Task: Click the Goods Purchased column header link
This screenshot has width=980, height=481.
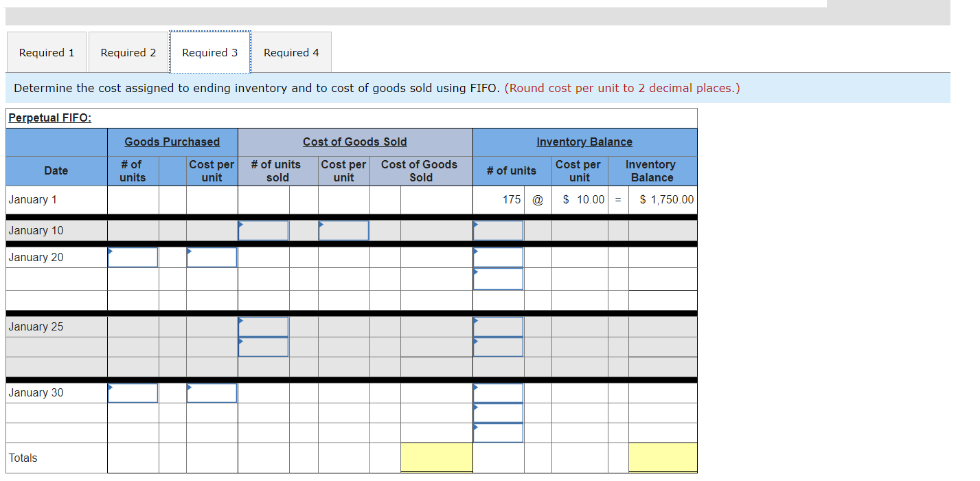Action: [x=172, y=142]
